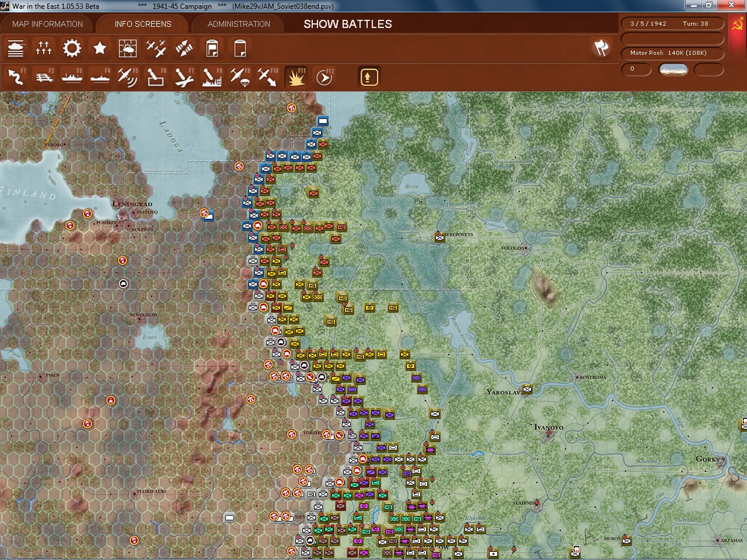Image resolution: width=747 pixels, height=560 pixels.
Task: Open the losses screen with crosses icon
Action: pyautogui.click(x=44, y=48)
